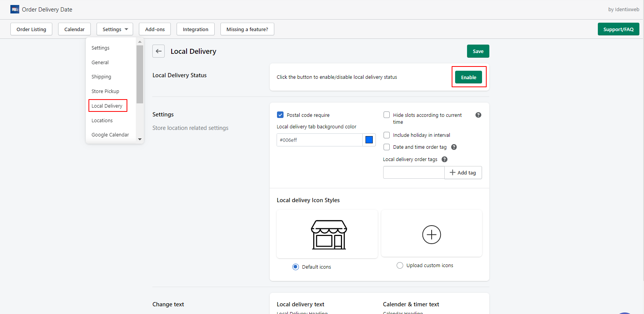644x314 pixels.
Task: Click help icon for Hide slots according to current time
Action: coord(478,115)
